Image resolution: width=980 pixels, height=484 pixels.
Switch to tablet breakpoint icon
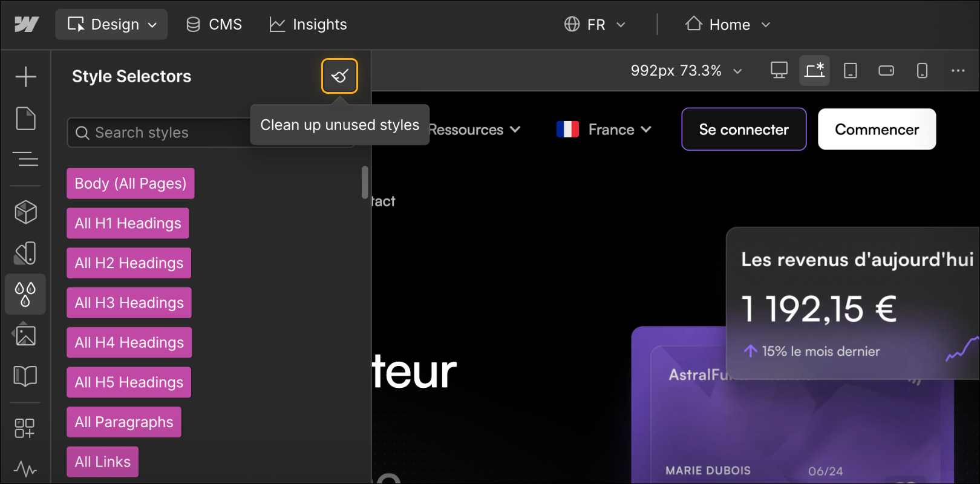click(x=851, y=71)
